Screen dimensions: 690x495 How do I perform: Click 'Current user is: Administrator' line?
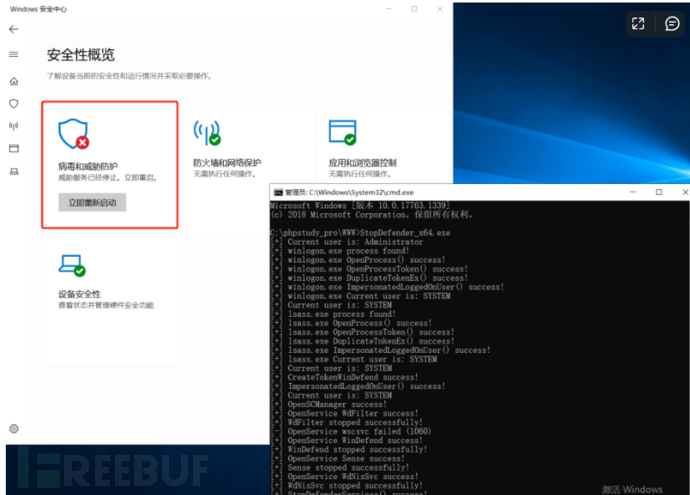click(355, 242)
